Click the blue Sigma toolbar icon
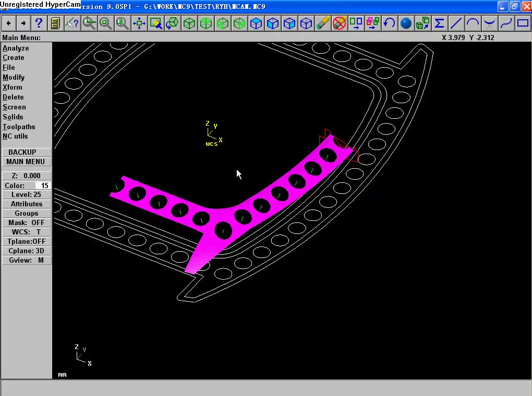The width and height of the screenshot is (532, 396). (x=439, y=23)
